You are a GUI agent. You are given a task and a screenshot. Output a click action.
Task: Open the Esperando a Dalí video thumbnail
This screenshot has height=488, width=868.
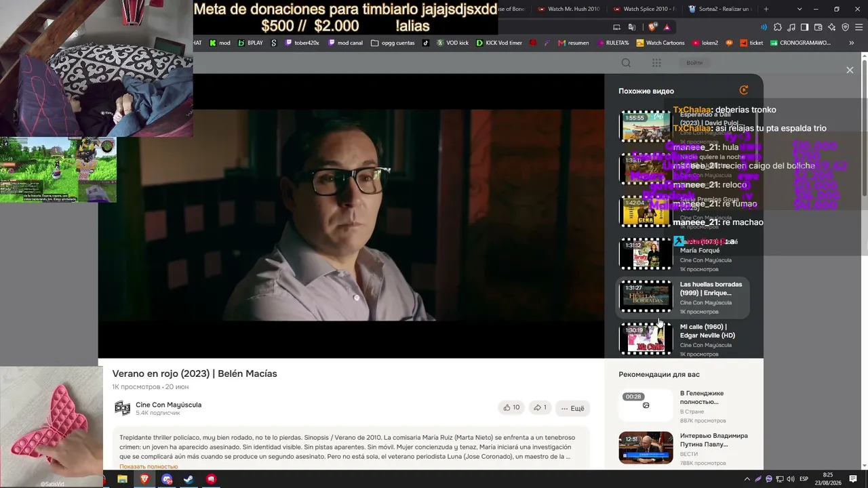click(646, 126)
